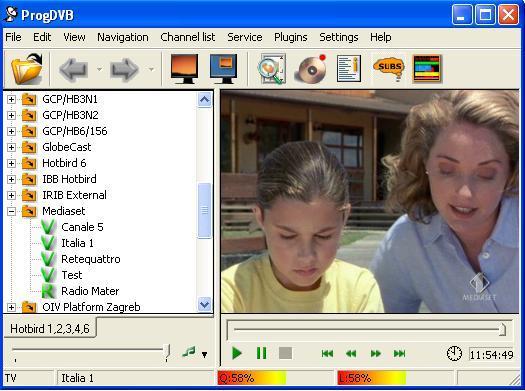Screen dimensions: 525x391
Task: Click the picture-in-picture monitor icon
Action: [223, 69]
